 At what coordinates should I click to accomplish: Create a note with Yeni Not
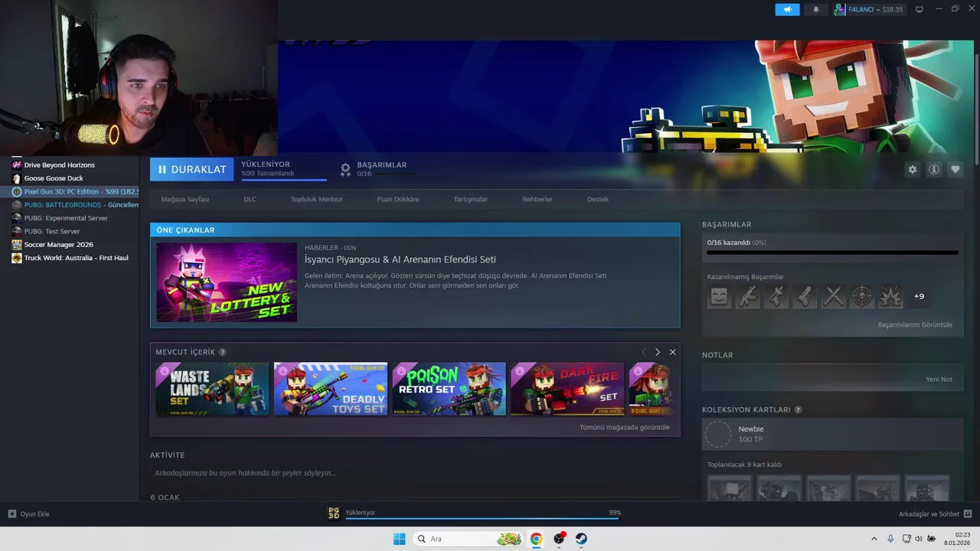click(x=939, y=380)
